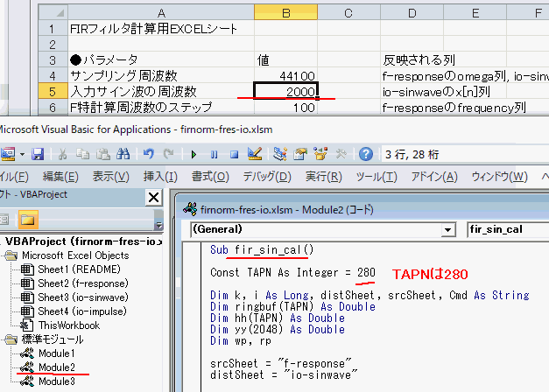Click the Select All corner of the sheet
Image resolution: width=549 pixels, height=392 pixels.
[53, 12]
